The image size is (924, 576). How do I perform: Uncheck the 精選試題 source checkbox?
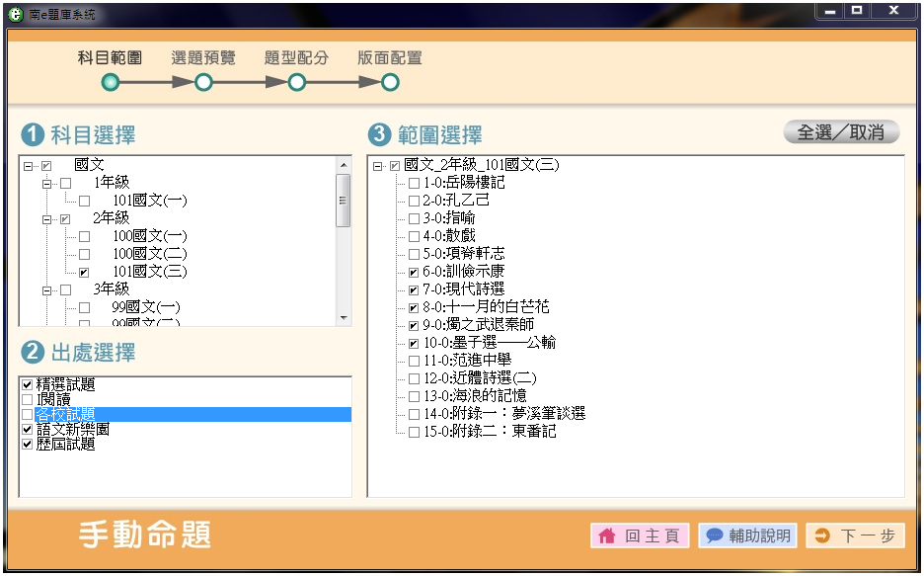(27, 385)
